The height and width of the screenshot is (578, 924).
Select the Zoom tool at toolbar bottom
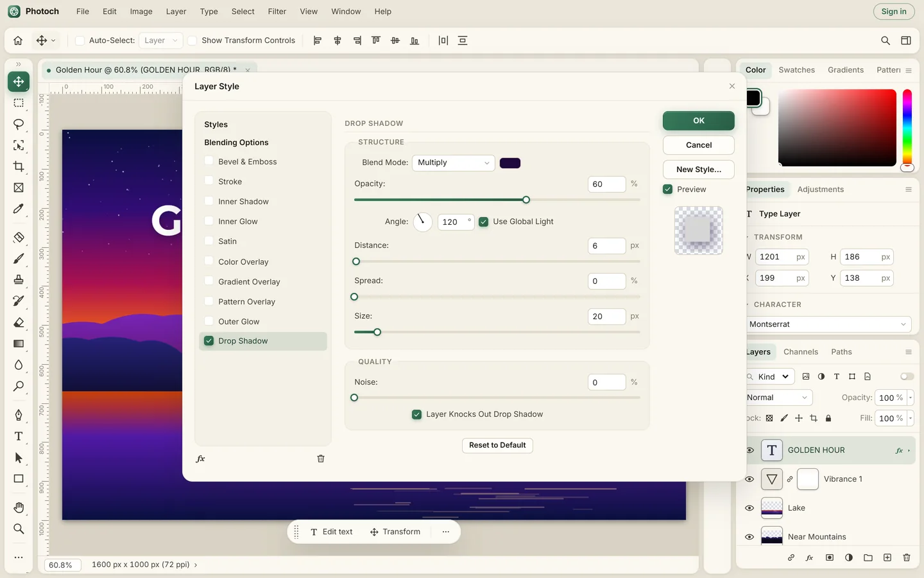[19, 529]
